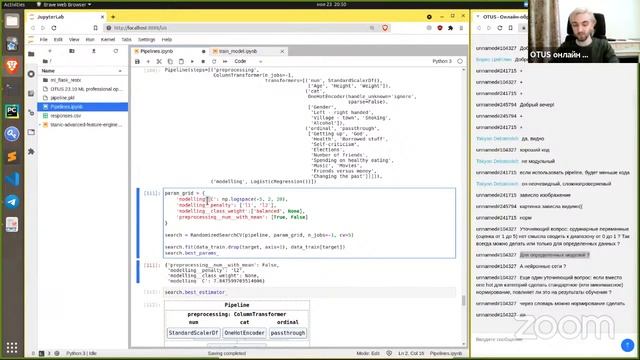Interrupt the kernel with the stop icon

[x=203, y=62]
